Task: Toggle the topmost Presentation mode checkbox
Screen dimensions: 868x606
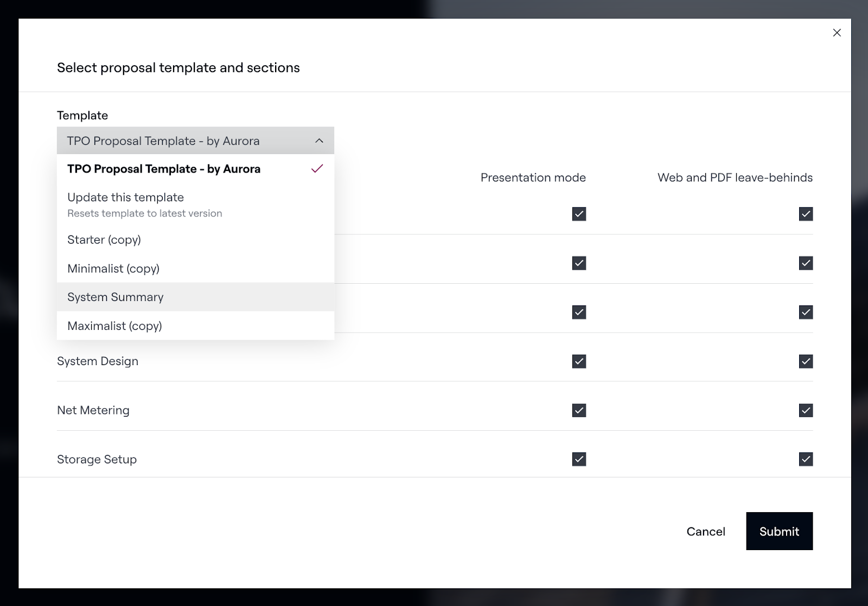Action: coord(579,214)
